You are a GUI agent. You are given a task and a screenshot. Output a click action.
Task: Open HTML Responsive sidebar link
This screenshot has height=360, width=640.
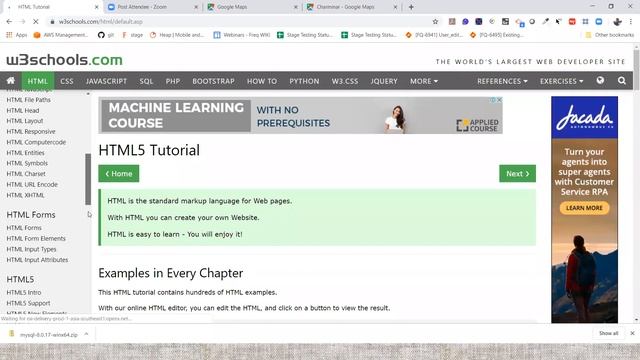point(31,131)
